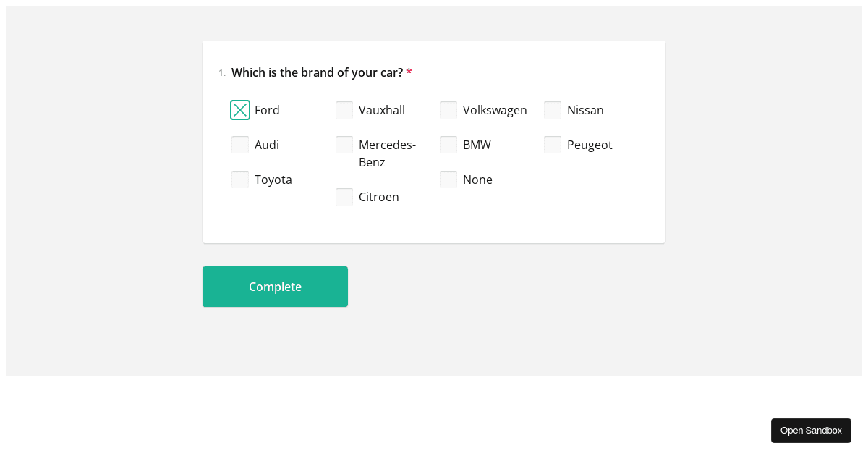This screenshot has width=868, height=456.
Task: Click the Ford label text
Action: point(267,110)
